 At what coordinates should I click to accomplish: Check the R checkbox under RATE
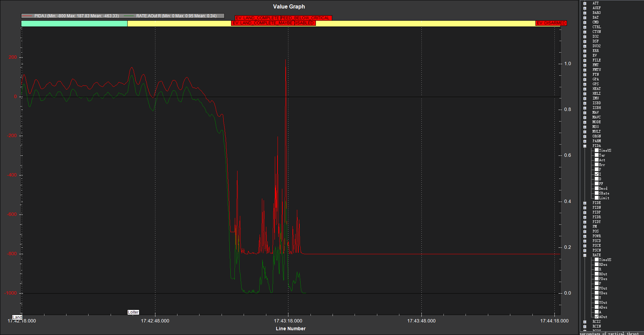tap(596, 269)
